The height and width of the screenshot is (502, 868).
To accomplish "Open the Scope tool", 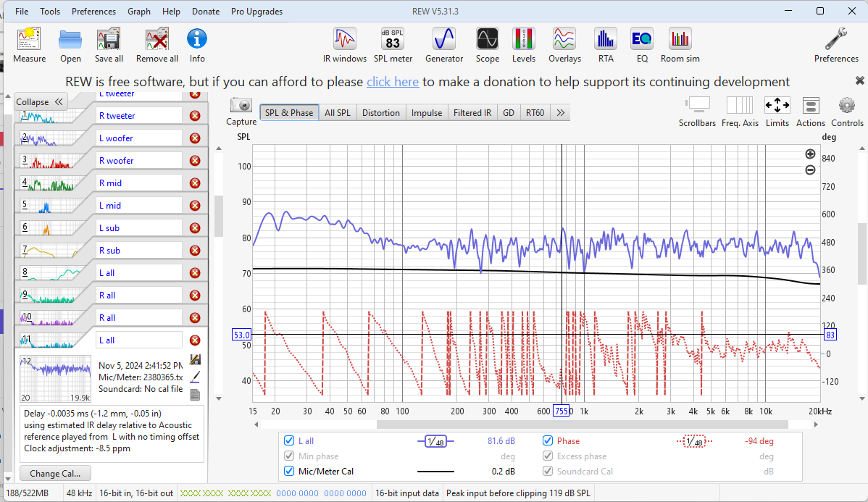I will point(487,45).
